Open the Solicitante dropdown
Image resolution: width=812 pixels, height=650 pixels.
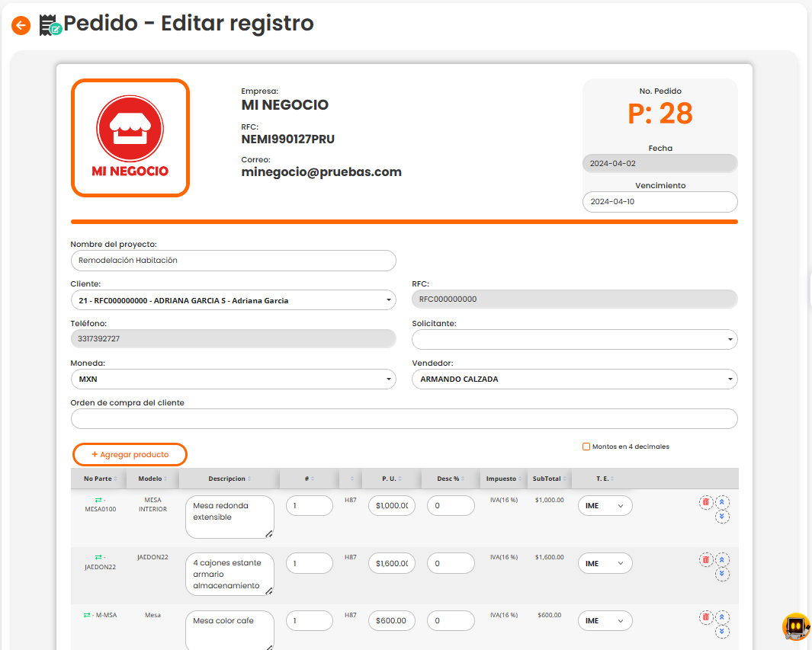point(574,339)
